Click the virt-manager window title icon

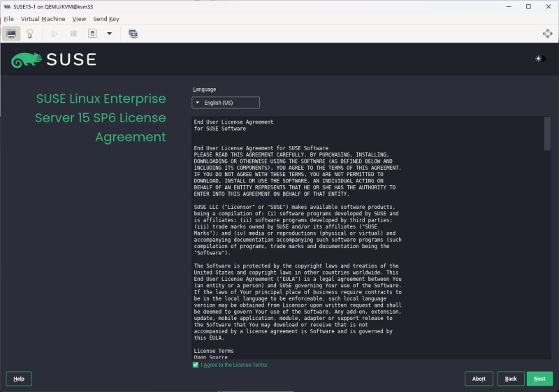point(7,7)
